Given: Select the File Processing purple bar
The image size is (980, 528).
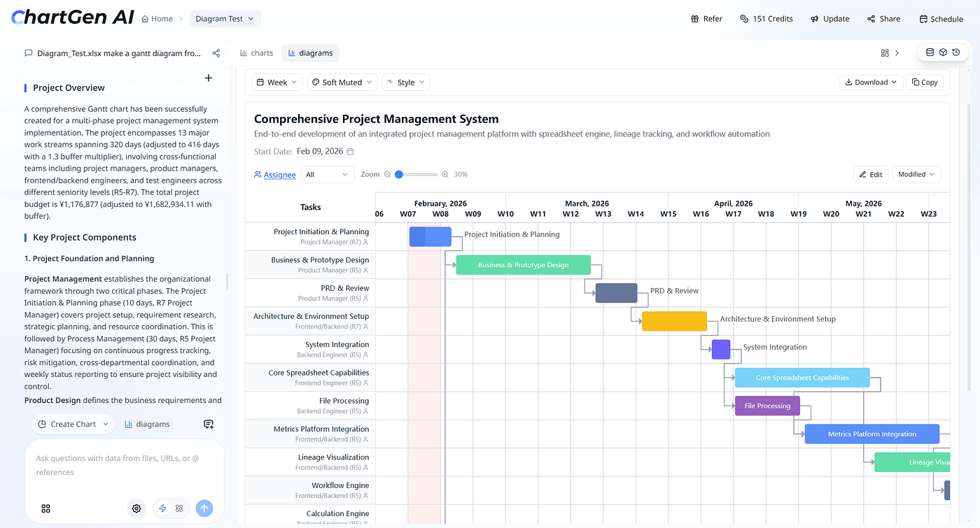Looking at the screenshot, I should coord(767,406).
